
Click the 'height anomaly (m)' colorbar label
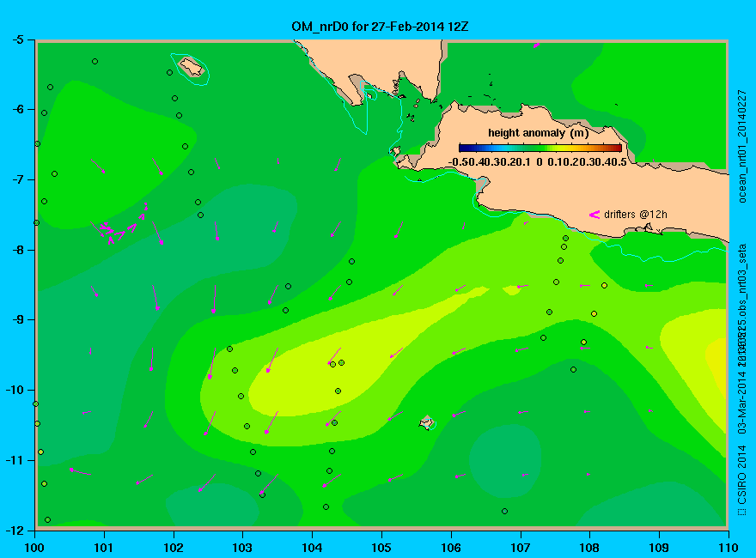(x=538, y=133)
